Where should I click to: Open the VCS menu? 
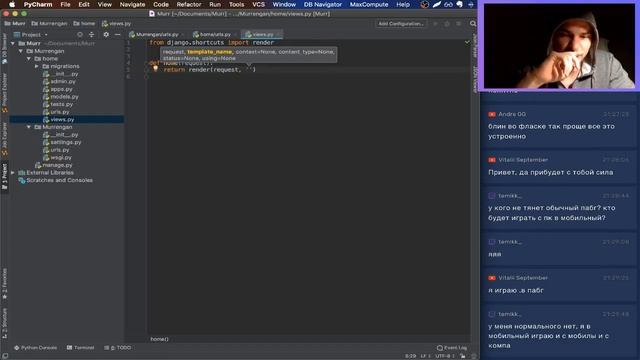[x=258, y=4]
